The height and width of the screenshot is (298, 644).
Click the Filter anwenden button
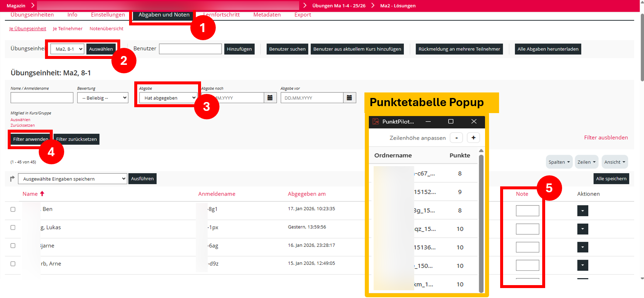point(31,139)
